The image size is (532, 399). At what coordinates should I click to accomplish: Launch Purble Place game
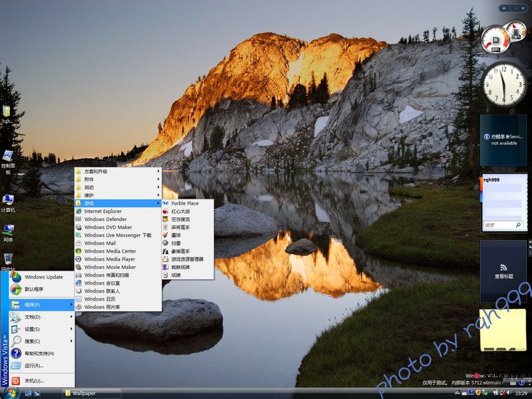point(184,203)
